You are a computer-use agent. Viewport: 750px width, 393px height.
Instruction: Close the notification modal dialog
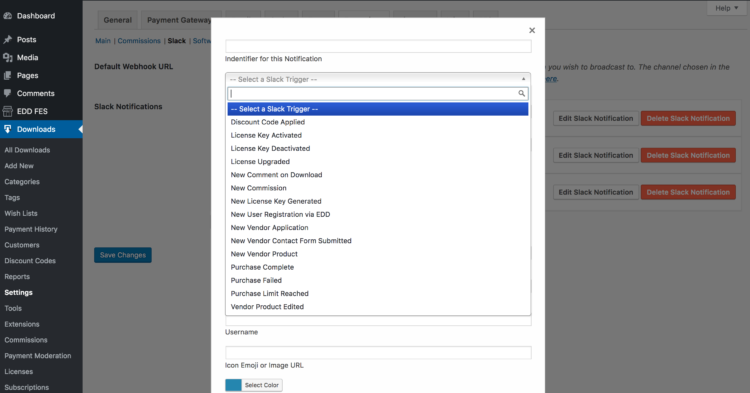coord(532,31)
